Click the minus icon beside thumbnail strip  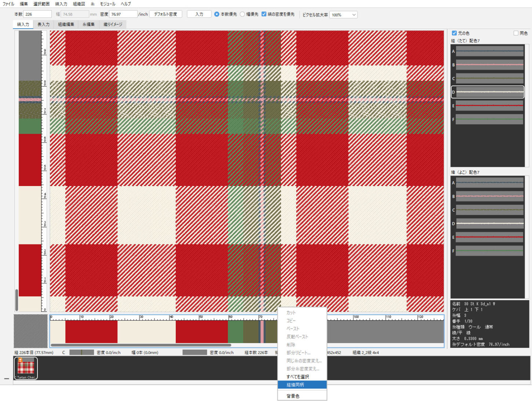point(7,379)
